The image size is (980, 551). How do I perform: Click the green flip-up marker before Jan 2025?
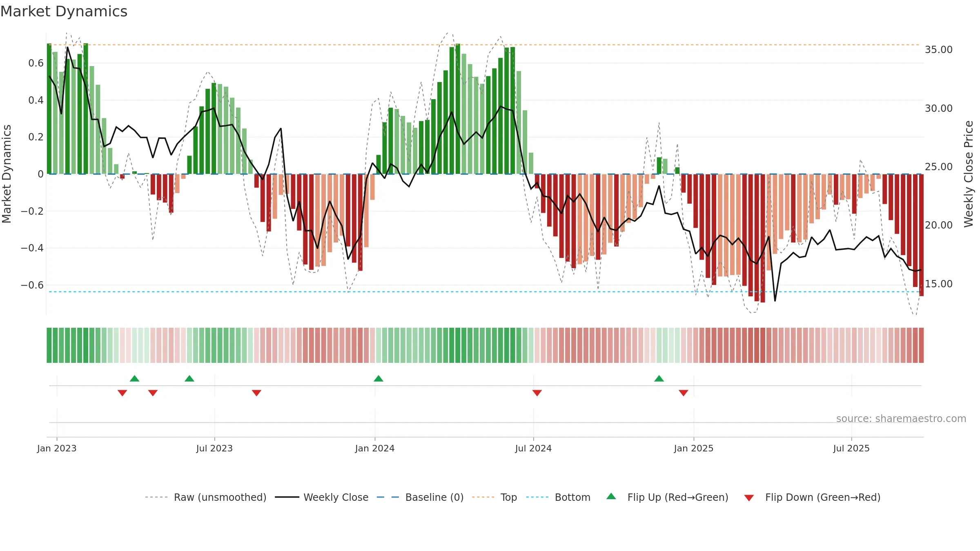point(659,378)
